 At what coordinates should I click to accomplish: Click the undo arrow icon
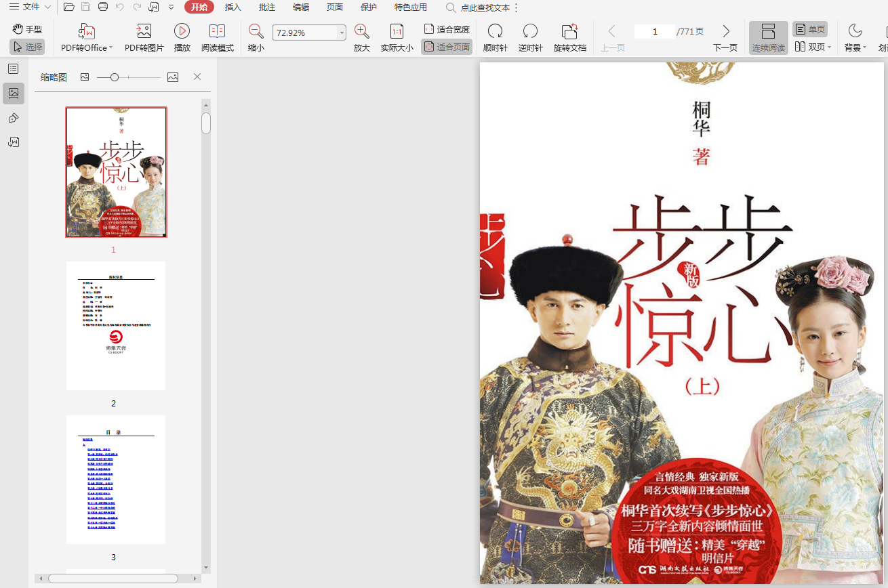click(120, 7)
